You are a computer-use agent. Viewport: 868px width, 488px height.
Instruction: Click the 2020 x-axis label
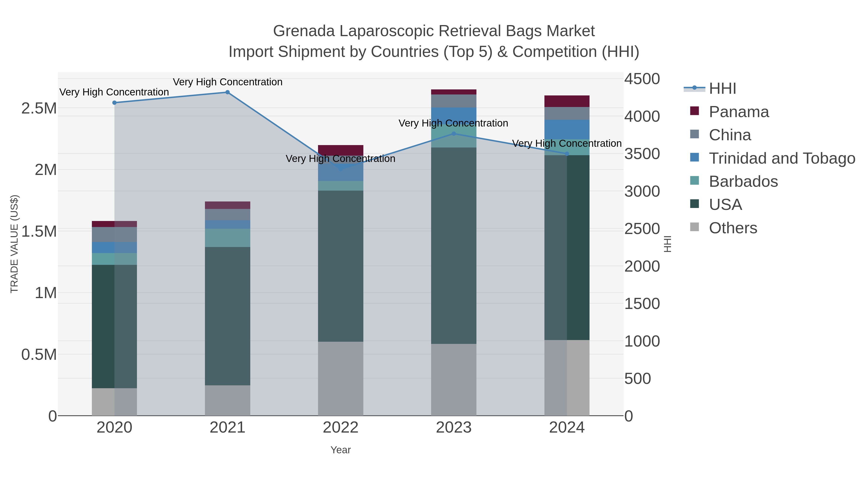pos(114,428)
